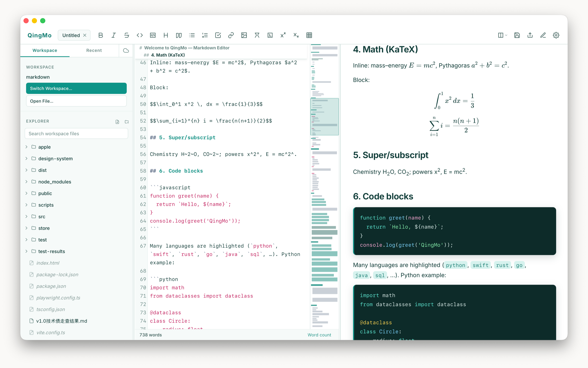Insert a numbered list
The height and width of the screenshot is (368, 588).
(x=205, y=35)
